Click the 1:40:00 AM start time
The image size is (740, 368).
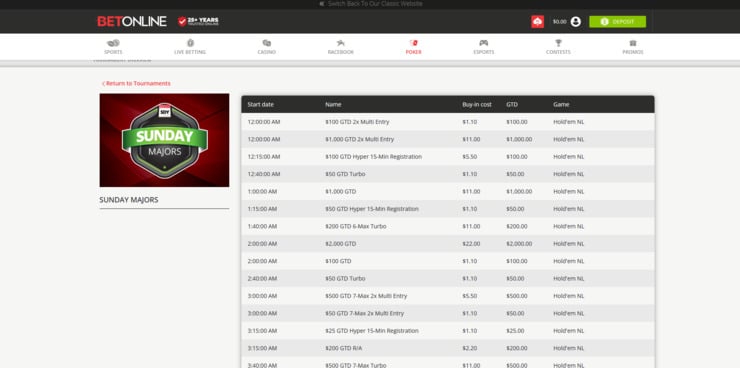point(262,226)
